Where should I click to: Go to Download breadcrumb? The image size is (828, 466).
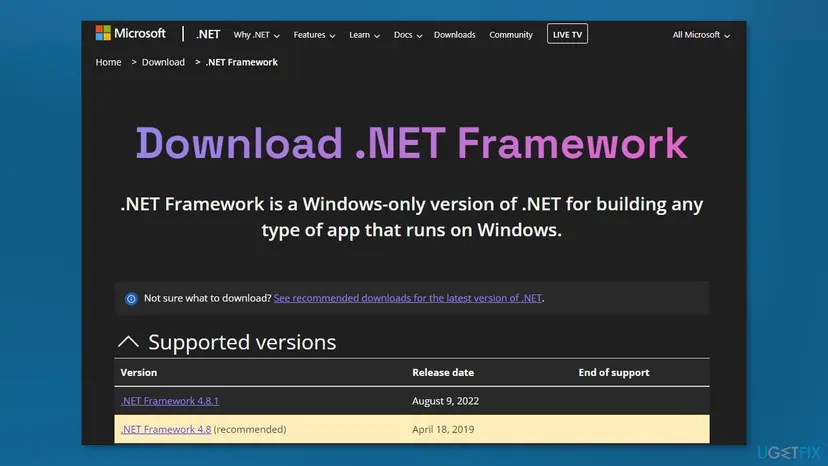point(163,62)
